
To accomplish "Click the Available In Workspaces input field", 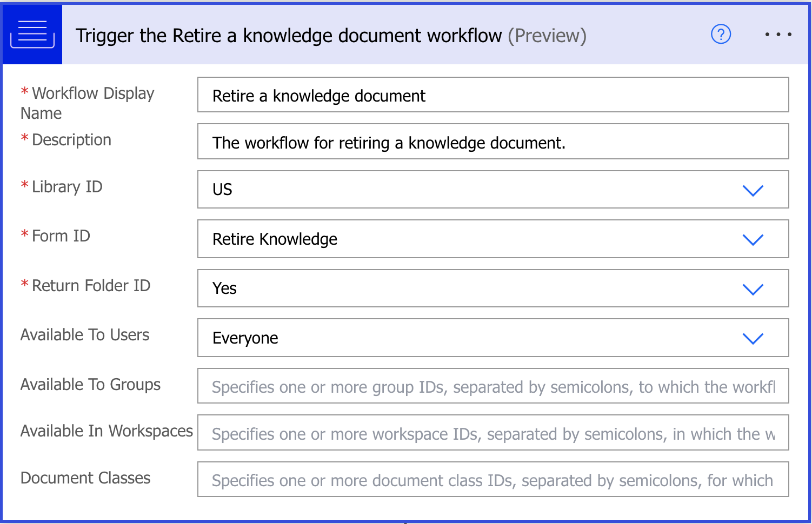I will pyautogui.click(x=492, y=433).
